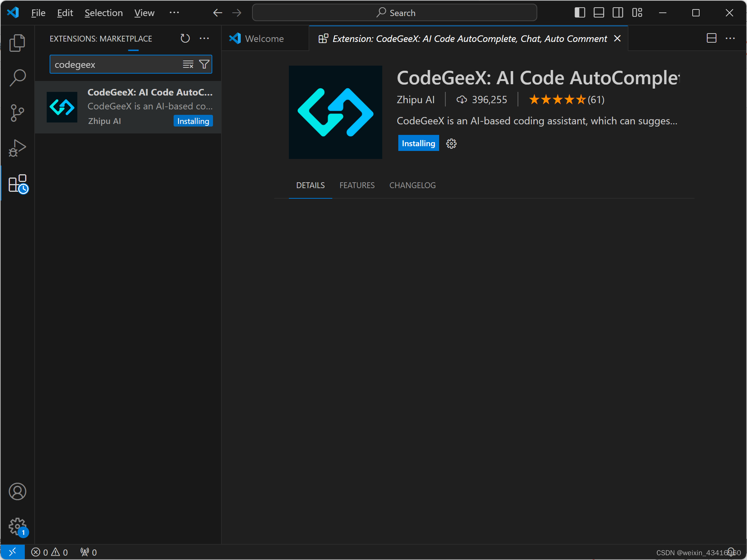This screenshot has height=560, width=747.
Task: Switch to the CHANGELOG tab
Action: click(413, 185)
